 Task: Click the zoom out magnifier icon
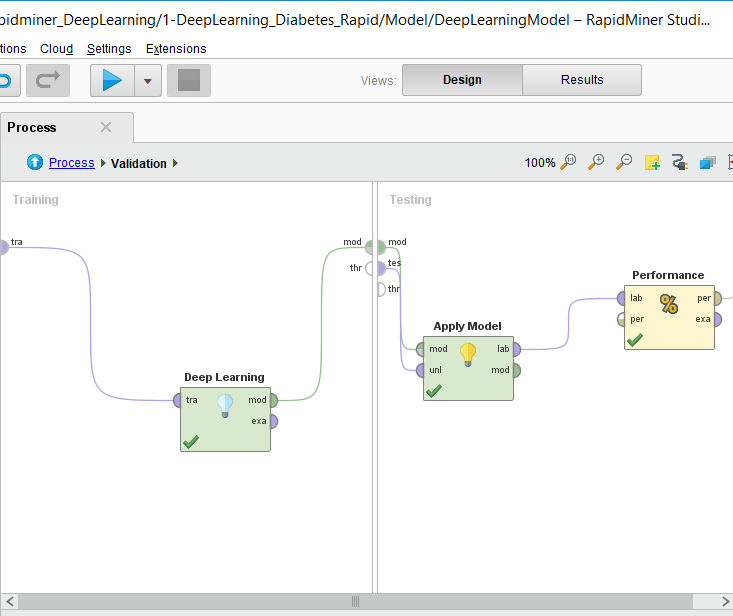(x=624, y=162)
